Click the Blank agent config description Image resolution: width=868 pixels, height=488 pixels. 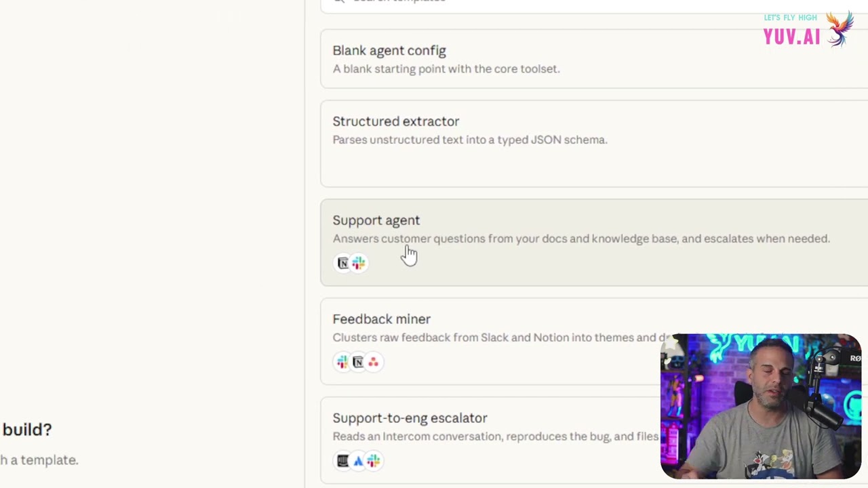446,69
